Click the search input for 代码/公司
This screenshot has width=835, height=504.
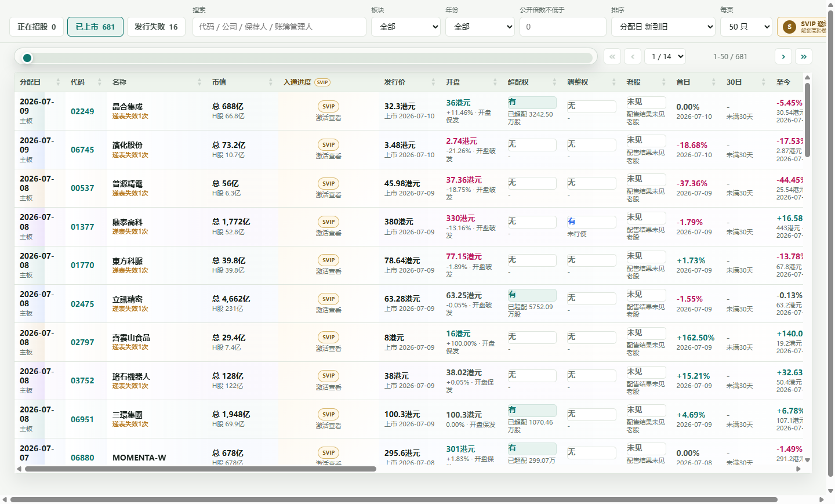tap(279, 27)
